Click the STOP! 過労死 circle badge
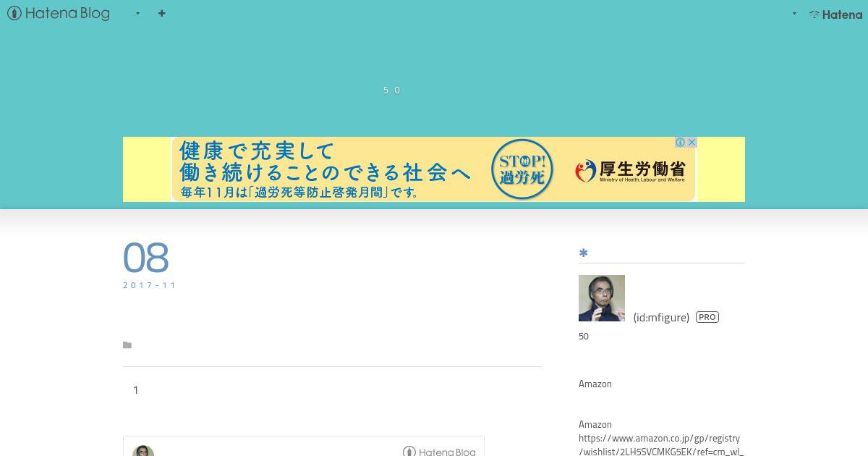The height and width of the screenshot is (456, 868). pyautogui.click(x=522, y=169)
